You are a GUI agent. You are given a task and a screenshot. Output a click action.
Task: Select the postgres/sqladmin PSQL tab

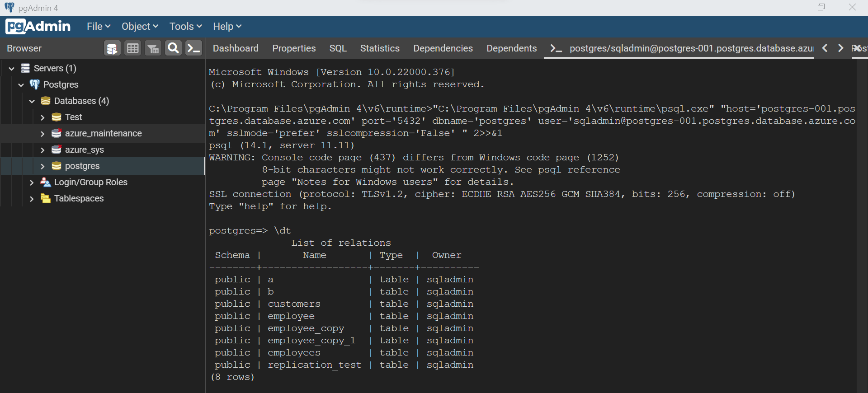point(679,48)
